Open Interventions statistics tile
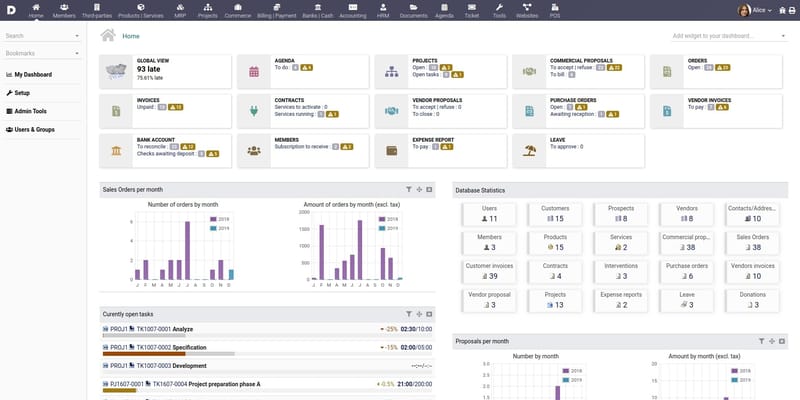This screenshot has width=800, height=400. pyautogui.click(x=621, y=271)
